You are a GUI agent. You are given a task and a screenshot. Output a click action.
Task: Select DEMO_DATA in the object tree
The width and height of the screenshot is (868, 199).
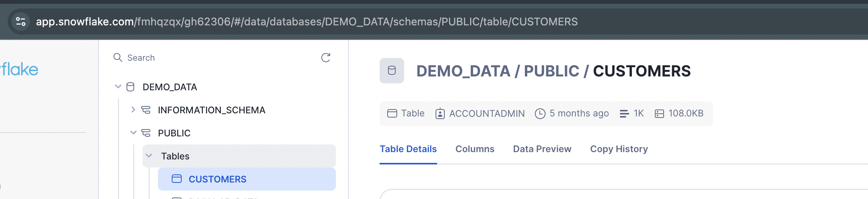pyautogui.click(x=170, y=87)
